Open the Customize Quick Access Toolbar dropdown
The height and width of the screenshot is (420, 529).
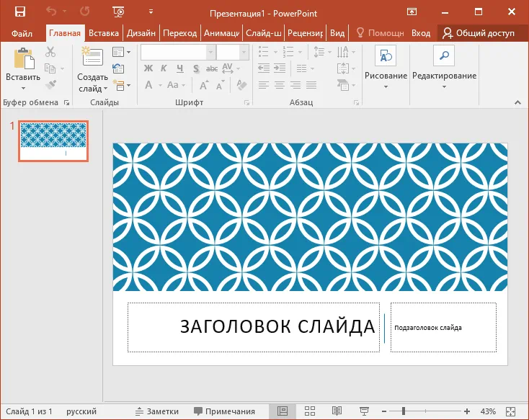151,12
